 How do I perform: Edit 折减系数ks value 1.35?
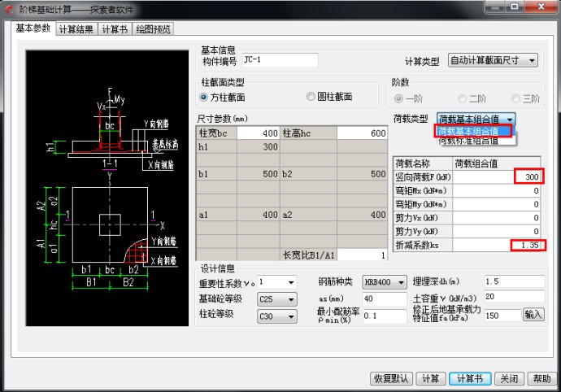[x=497, y=246]
